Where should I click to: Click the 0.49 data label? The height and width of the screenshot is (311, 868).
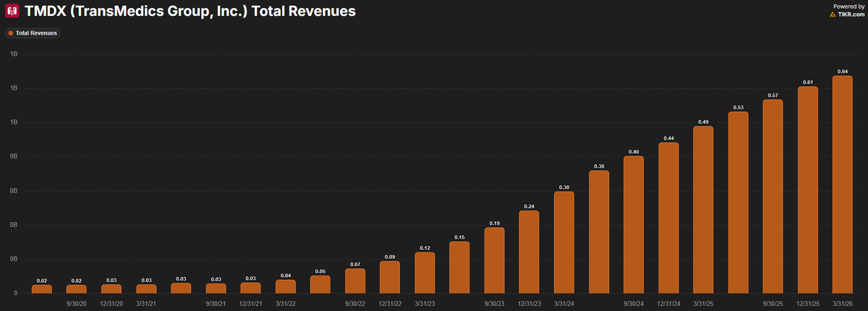[703, 122]
